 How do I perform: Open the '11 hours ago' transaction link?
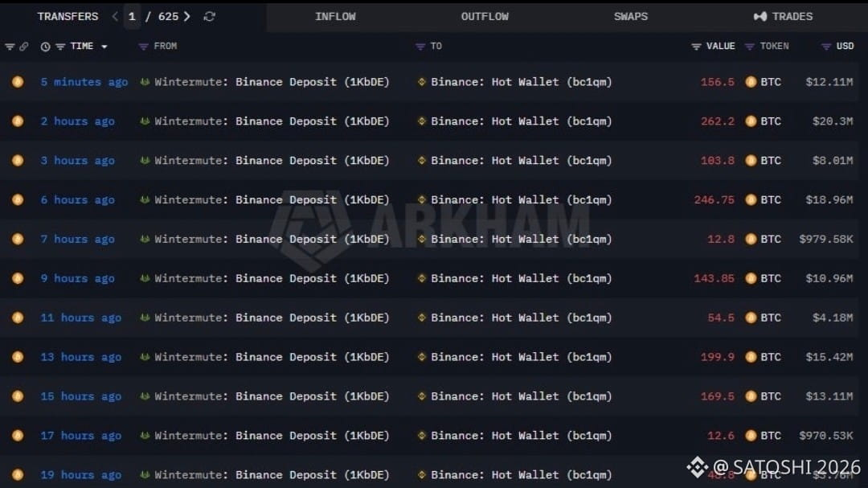(x=81, y=318)
